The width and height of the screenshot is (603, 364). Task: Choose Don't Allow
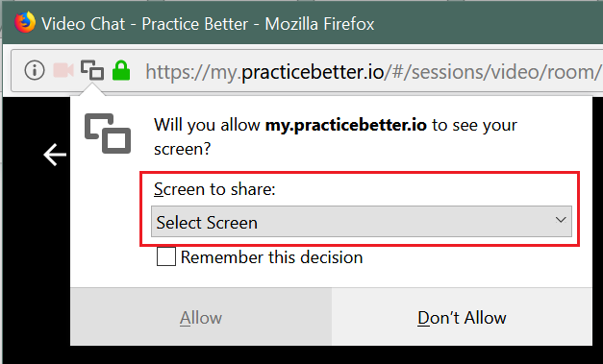462,317
